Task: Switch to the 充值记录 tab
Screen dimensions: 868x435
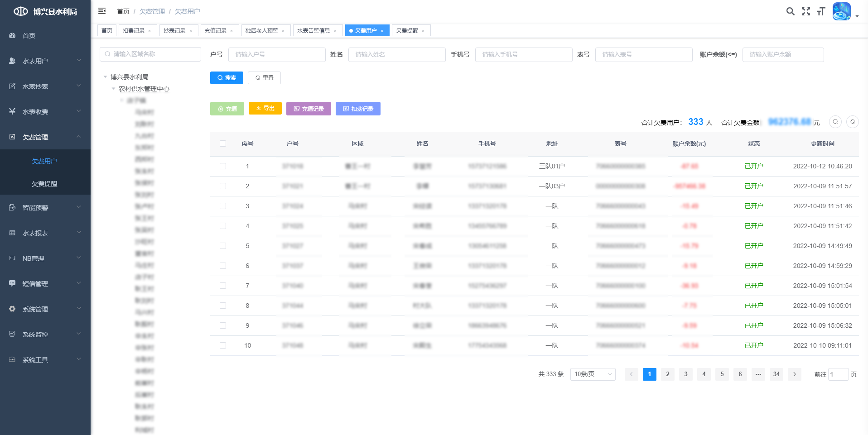Action: click(x=216, y=30)
